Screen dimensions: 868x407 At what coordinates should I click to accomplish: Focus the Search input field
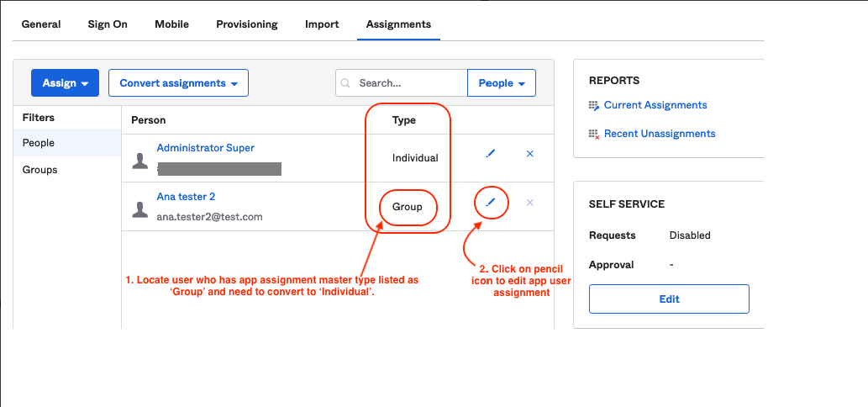(402, 83)
